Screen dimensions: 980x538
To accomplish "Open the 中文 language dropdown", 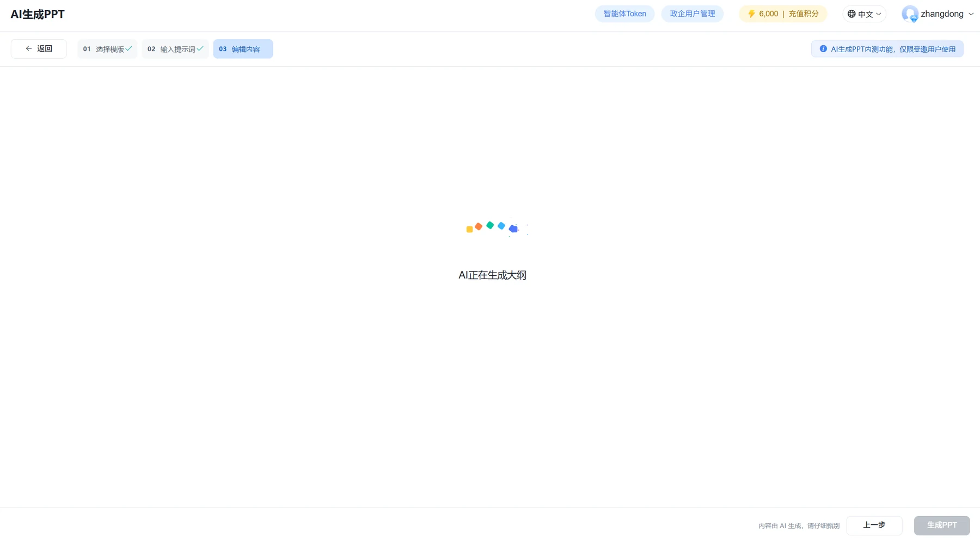I will (x=864, y=14).
